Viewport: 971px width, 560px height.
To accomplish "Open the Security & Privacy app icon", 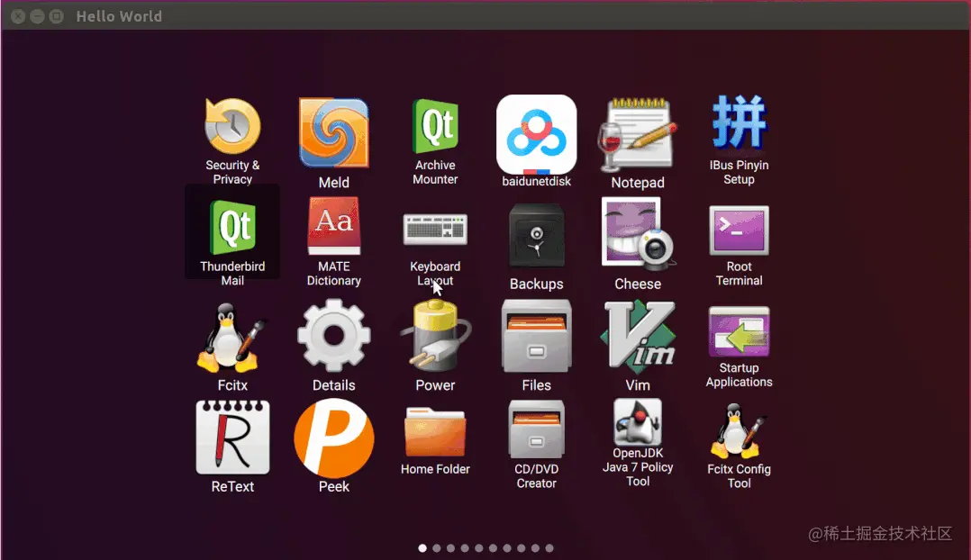I will coord(232,127).
